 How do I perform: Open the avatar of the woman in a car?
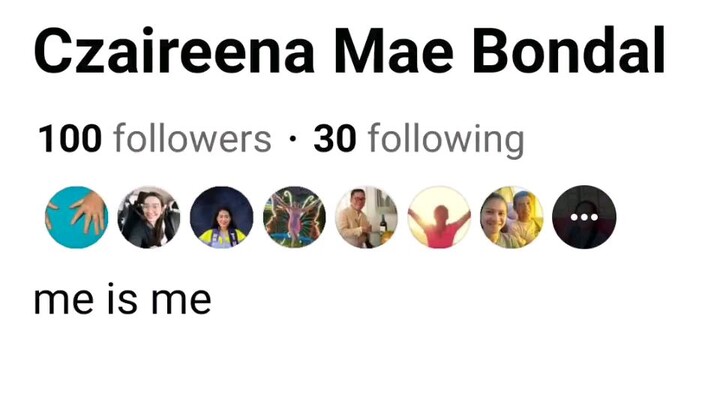coord(149,217)
